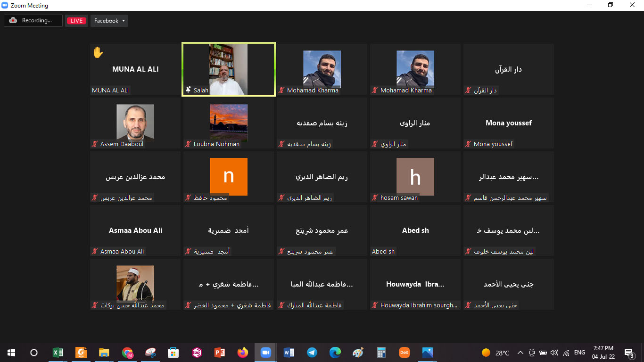The image size is (644, 362).
Task: Open the ENG language input switcher
Action: pos(579,353)
